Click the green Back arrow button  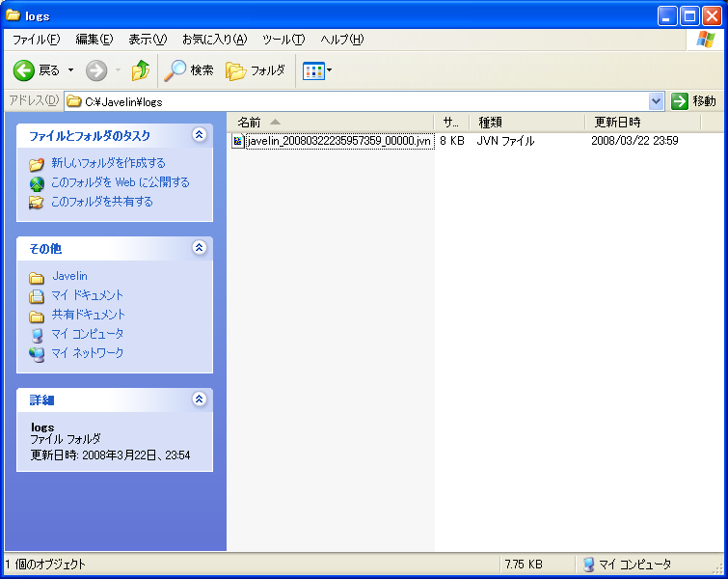(24, 70)
